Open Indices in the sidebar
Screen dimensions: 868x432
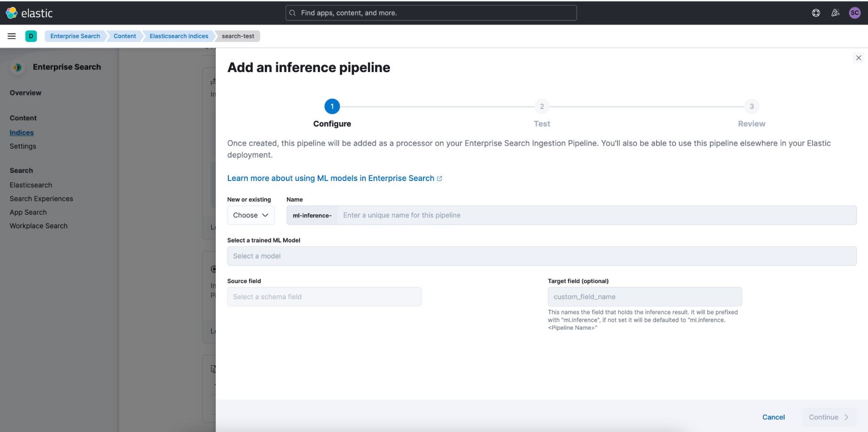click(22, 133)
